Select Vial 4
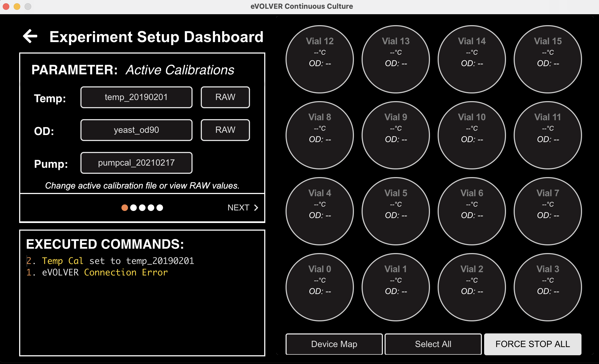The height and width of the screenshot is (364, 599). [x=320, y=211]
